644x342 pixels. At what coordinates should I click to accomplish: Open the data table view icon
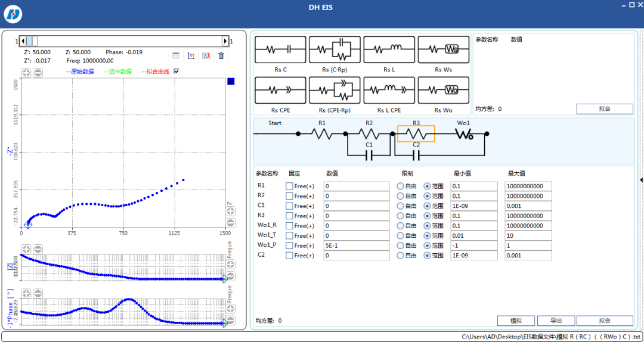point(176,56)
